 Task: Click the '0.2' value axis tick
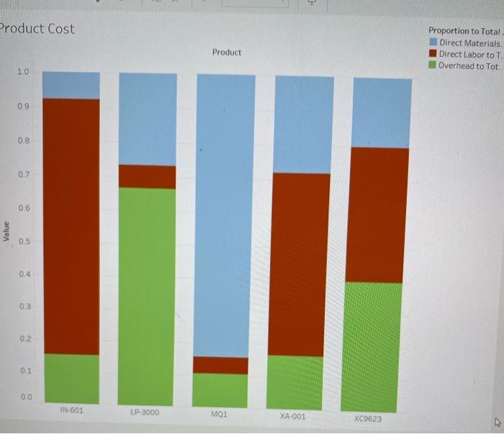[x=26, y=338]
